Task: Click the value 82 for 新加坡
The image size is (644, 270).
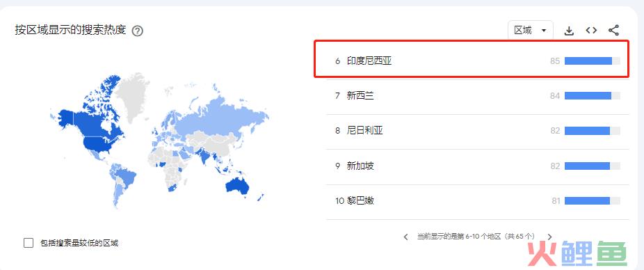Action: (x=555, y=166)
